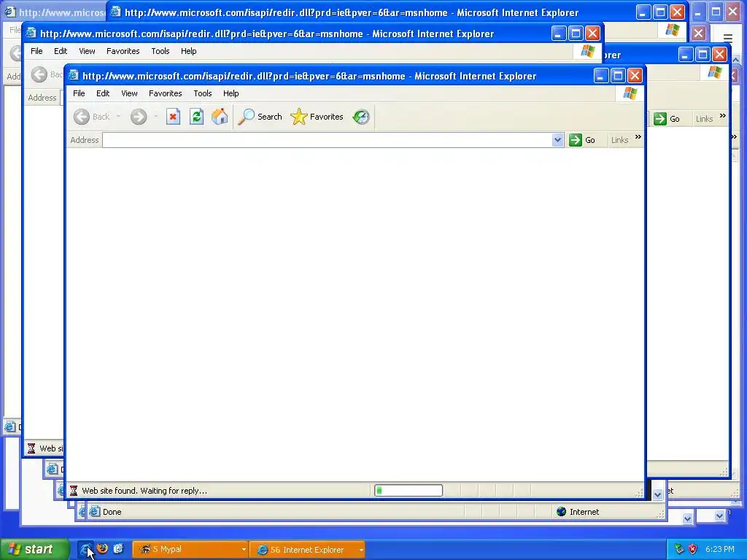747x560 pixels.
Task: Open the Start menu
Action: pyautogui.click(x=34, y=550)
